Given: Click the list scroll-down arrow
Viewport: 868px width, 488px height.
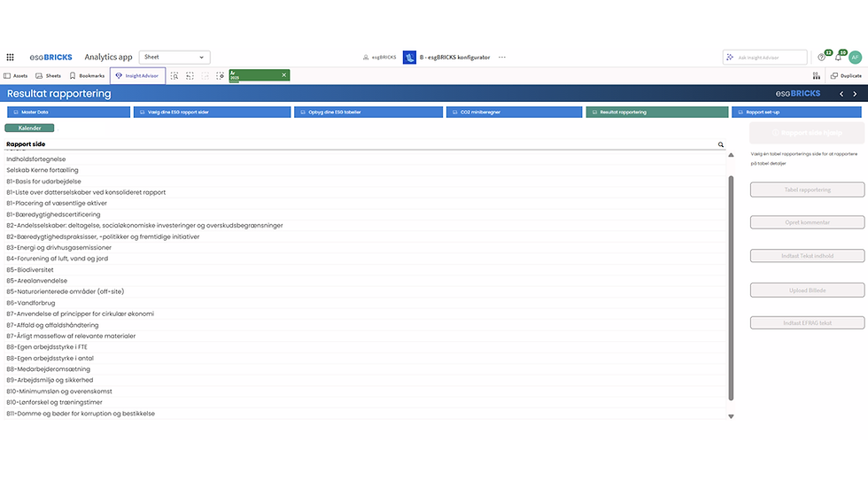Looking at the screenshot, I should 731,416.
